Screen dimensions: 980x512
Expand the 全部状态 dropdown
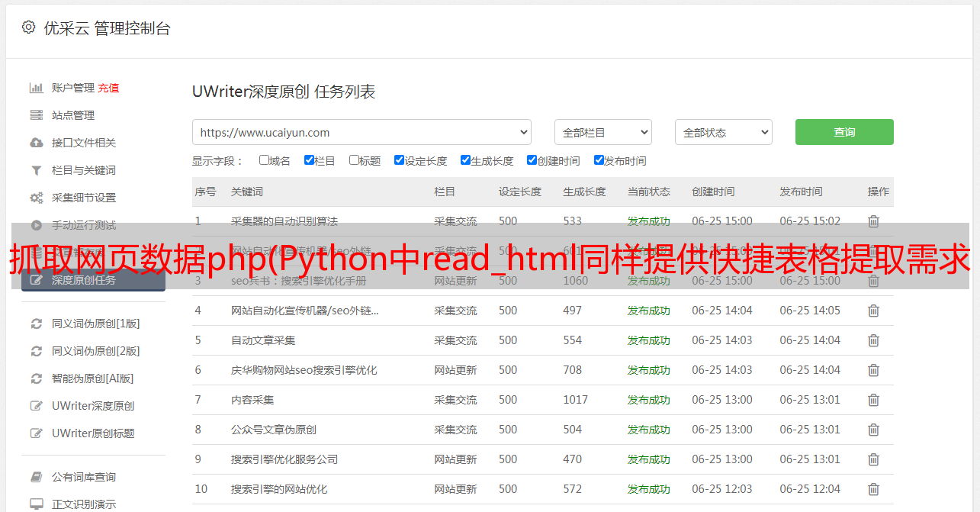point(724,132)
